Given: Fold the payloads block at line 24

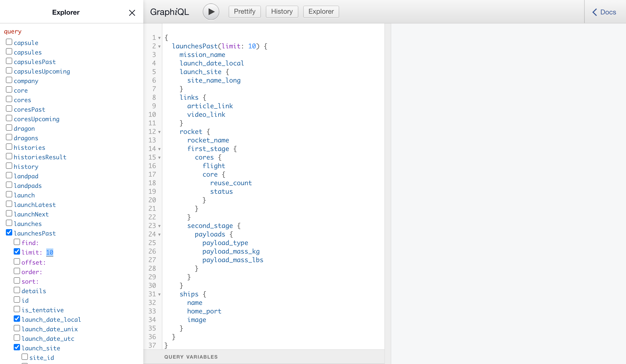Looking at the screenshot, I should pos(159,235).
